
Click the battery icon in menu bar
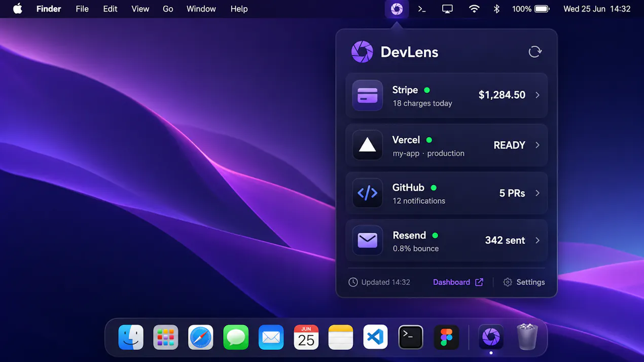[x=542, y=9]
